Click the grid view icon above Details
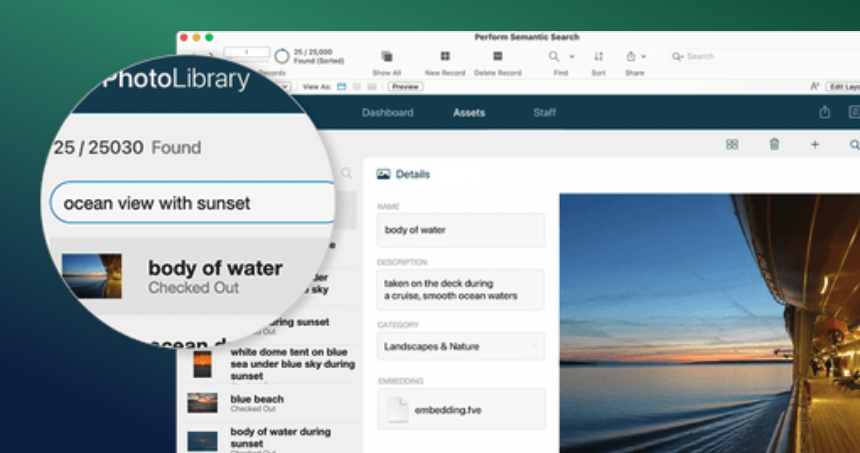 [x=732, y=144]
